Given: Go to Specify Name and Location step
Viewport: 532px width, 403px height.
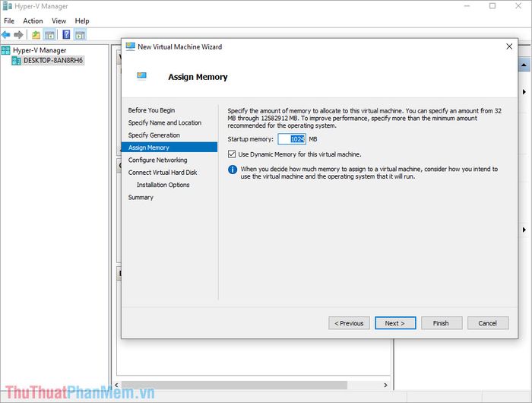Looking at the screenshot, I should 165,122.
